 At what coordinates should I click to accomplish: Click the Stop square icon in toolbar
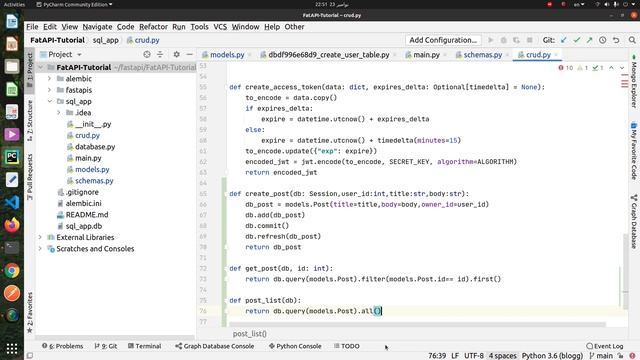click(529, 40)
